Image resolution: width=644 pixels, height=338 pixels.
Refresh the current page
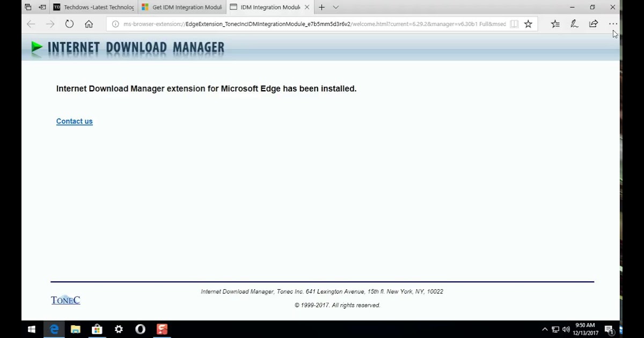coord(69,24)
